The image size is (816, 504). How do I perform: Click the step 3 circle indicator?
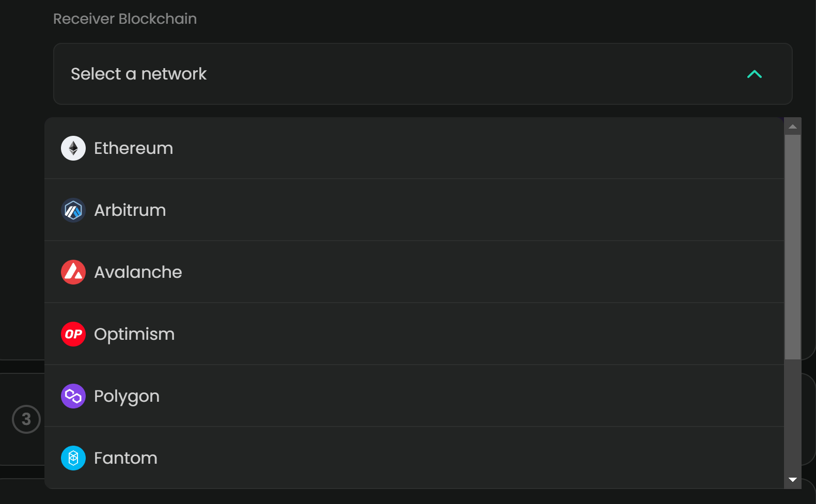pos(26,419)
